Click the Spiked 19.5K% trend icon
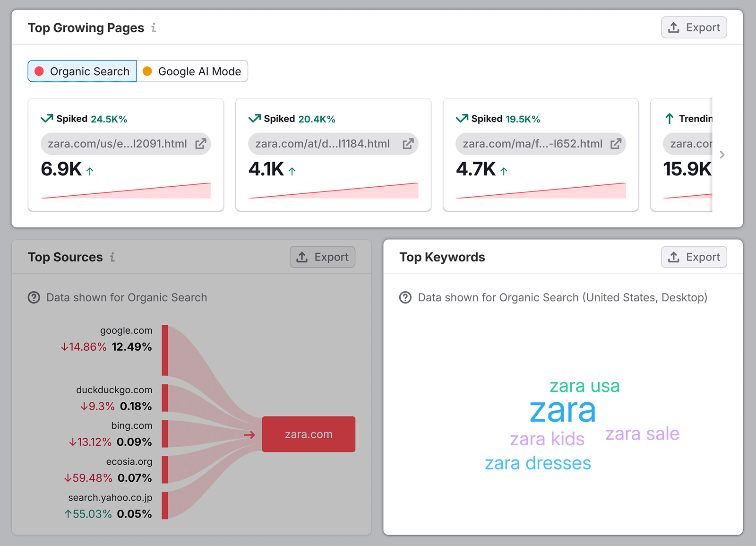756x546 pixels. point(462,118)
